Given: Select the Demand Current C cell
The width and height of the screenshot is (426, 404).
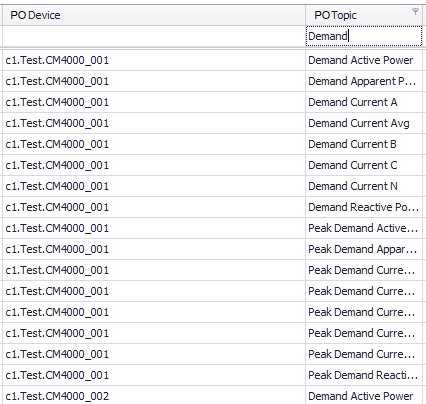Looking at the screenshot, I should click(364, 165).
